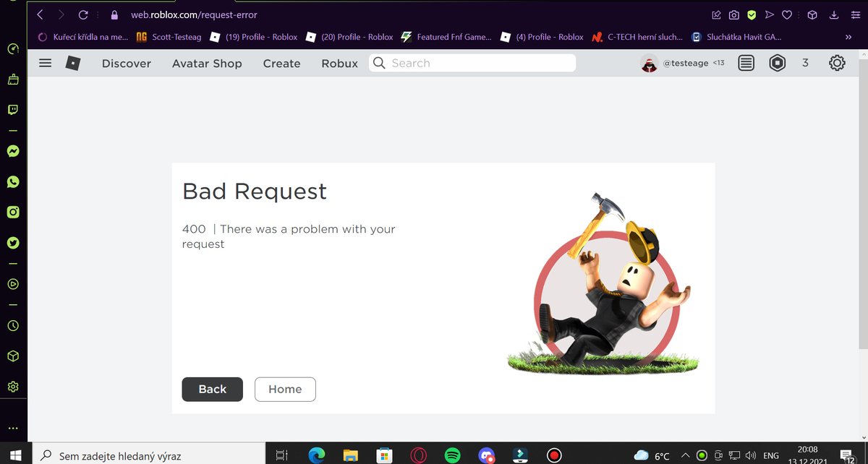Open the downloads arrow icon
868x464 pixels.
[x=834, y=14]
